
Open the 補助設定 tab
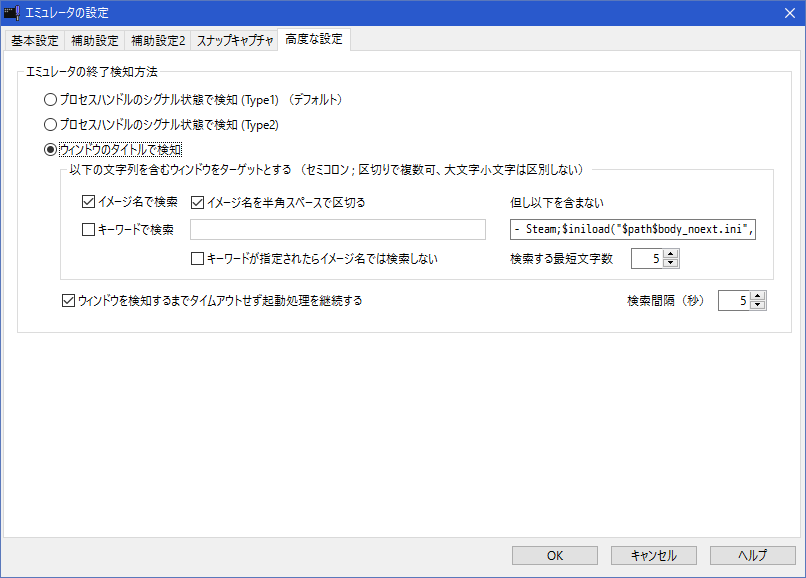(95, 40)
